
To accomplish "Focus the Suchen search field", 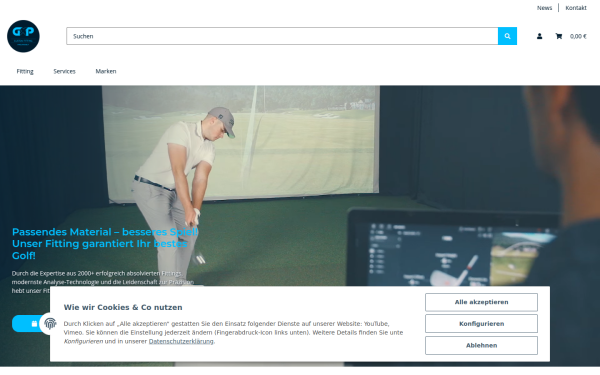I will [282, 36].
